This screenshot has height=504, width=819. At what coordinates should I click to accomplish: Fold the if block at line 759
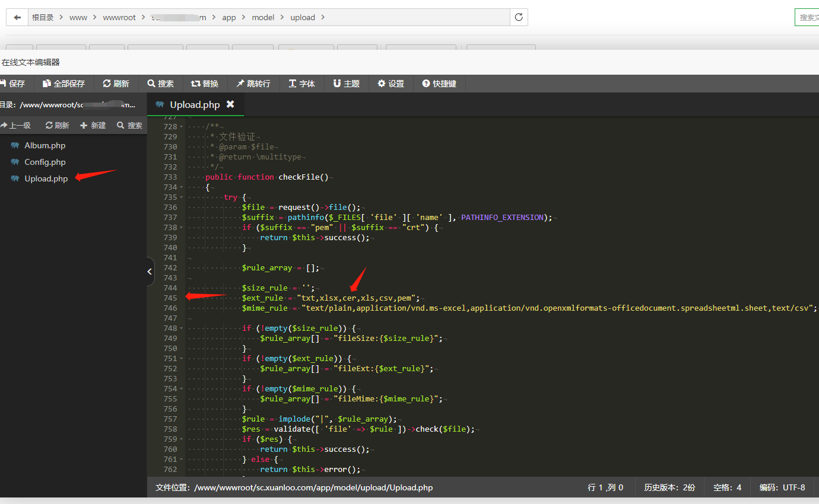click(x=181, y=439)
